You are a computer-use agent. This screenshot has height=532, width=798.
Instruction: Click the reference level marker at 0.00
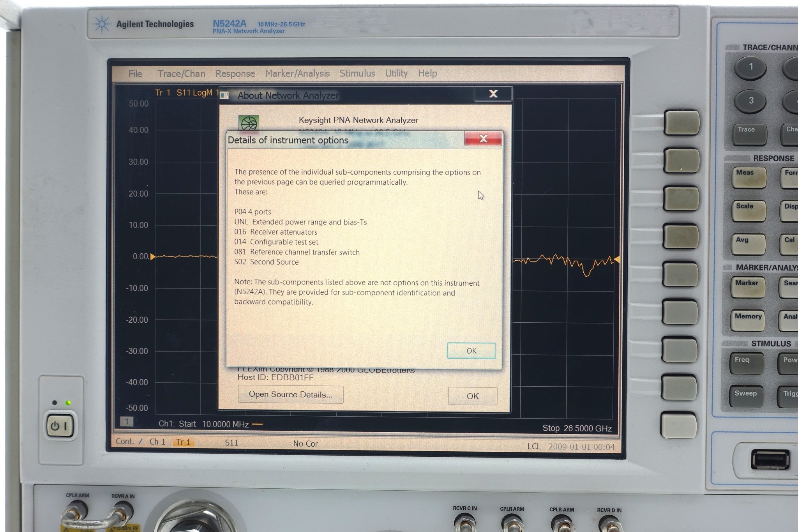(x=153, y=256)
